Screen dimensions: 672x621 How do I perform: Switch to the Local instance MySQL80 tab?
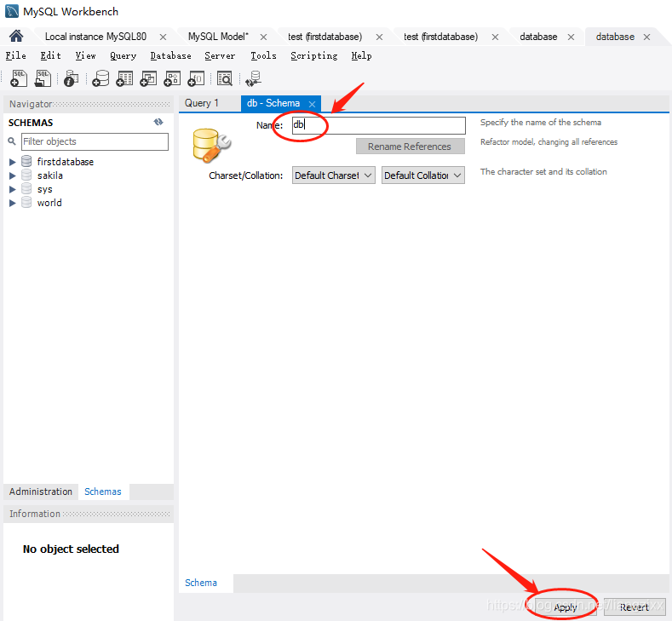click(95, 37)
